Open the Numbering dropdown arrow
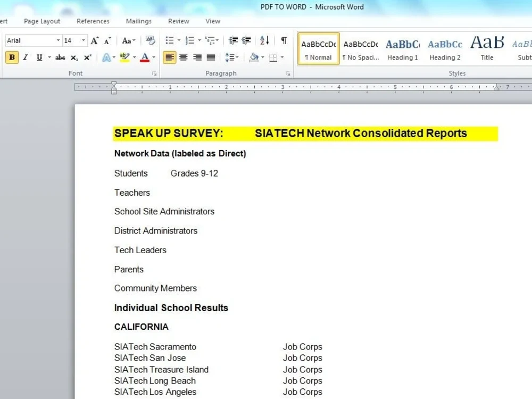 [x=199, y=40]
